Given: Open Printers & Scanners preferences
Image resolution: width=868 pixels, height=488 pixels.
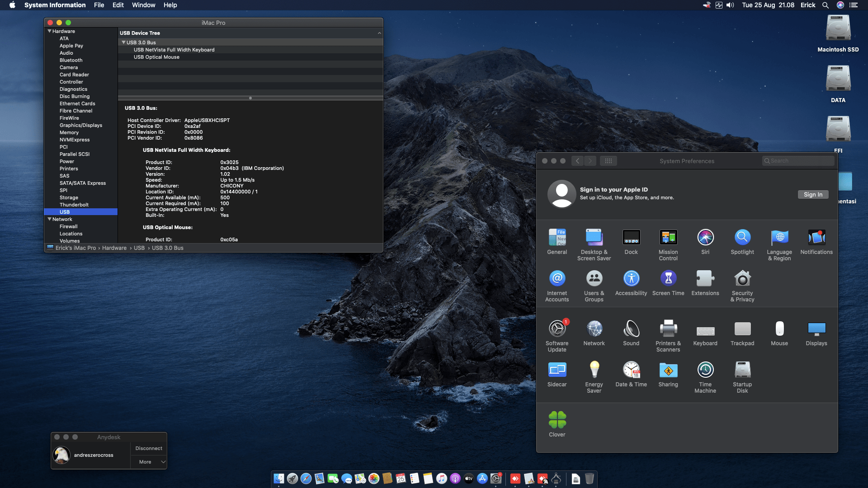Looking at the screenshot, I should coord(668,336).
